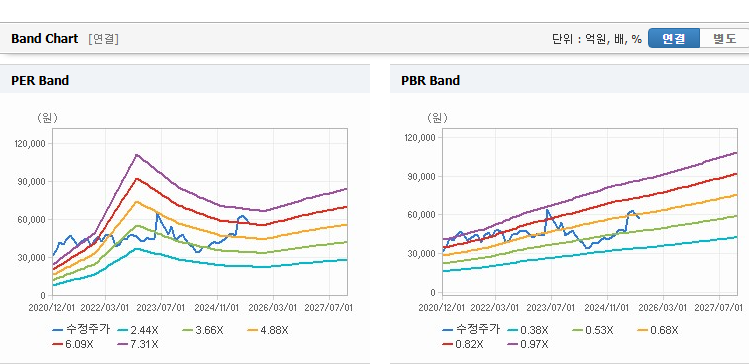Screen dimensions: 749x364
Task: Toggle 수정주가 legend in PER Band chart
Action: [81, 330]
